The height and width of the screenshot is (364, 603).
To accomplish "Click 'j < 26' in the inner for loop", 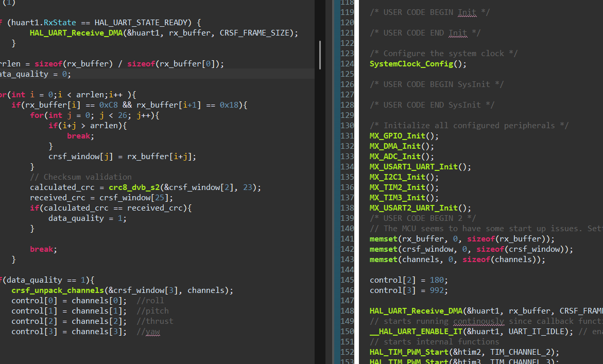I will click(x=113, y=115).
